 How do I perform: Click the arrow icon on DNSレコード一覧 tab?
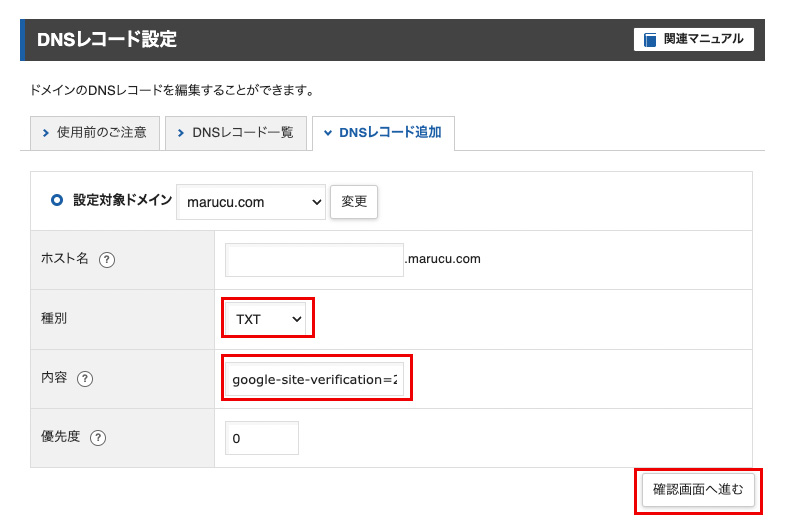[x=181, y=133]
